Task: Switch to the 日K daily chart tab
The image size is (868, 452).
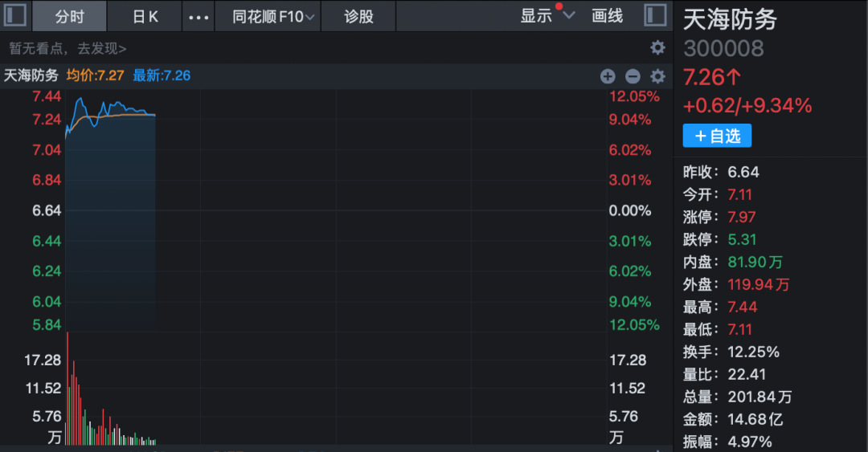Action: coord(145,17)
